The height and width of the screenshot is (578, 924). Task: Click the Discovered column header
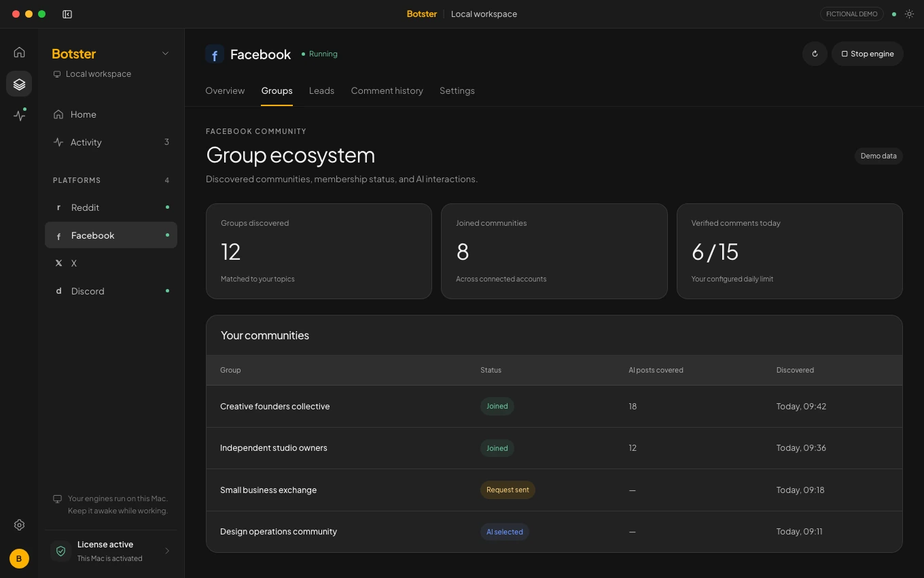point(795,370)
